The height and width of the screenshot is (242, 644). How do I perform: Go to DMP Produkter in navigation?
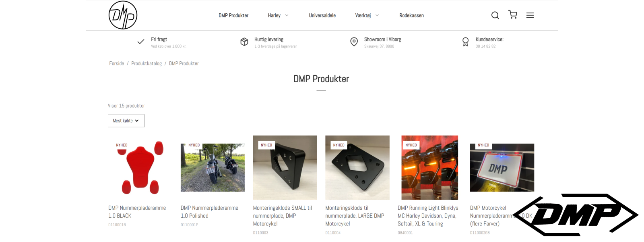(233, 16)
